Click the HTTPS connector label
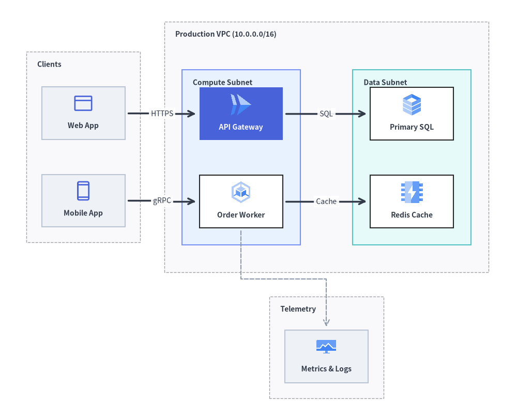 coord(162,114)
